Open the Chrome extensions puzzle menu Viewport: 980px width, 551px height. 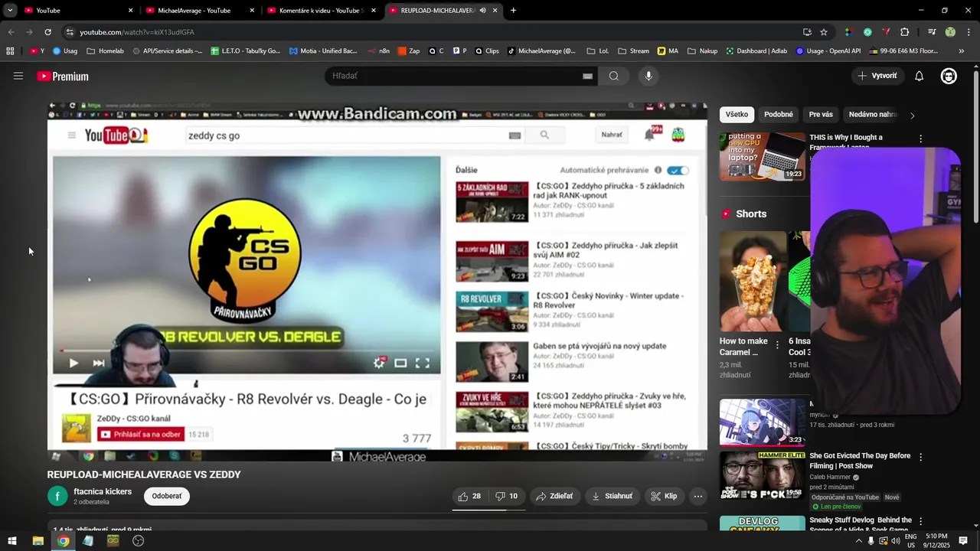pos(904,32)
